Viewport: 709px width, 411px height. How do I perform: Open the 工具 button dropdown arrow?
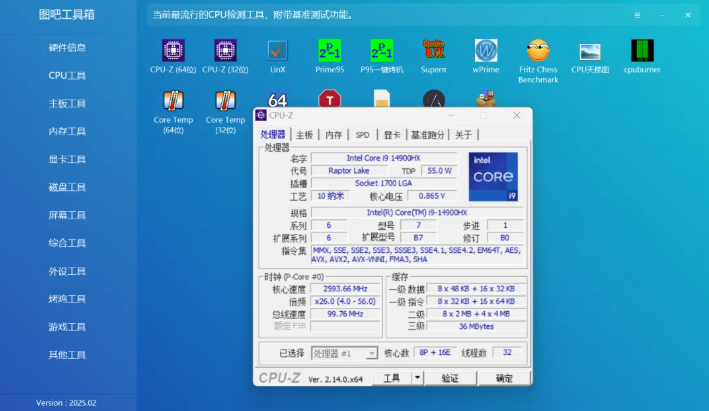coord(417,378)
